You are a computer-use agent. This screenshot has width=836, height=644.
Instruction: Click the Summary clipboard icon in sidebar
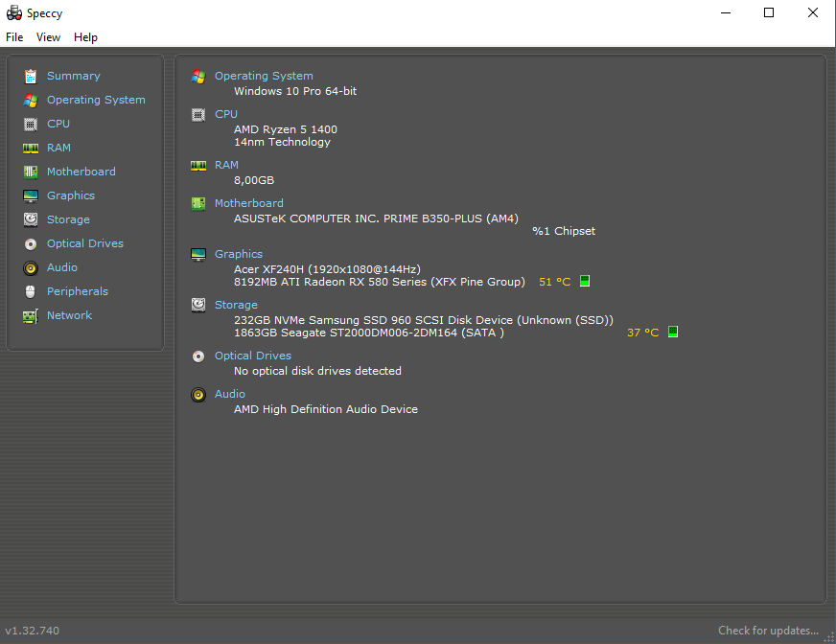[31, 77]
